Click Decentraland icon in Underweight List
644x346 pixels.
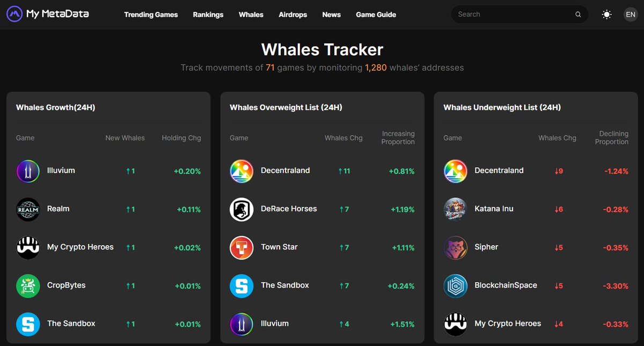coord(455,171)
